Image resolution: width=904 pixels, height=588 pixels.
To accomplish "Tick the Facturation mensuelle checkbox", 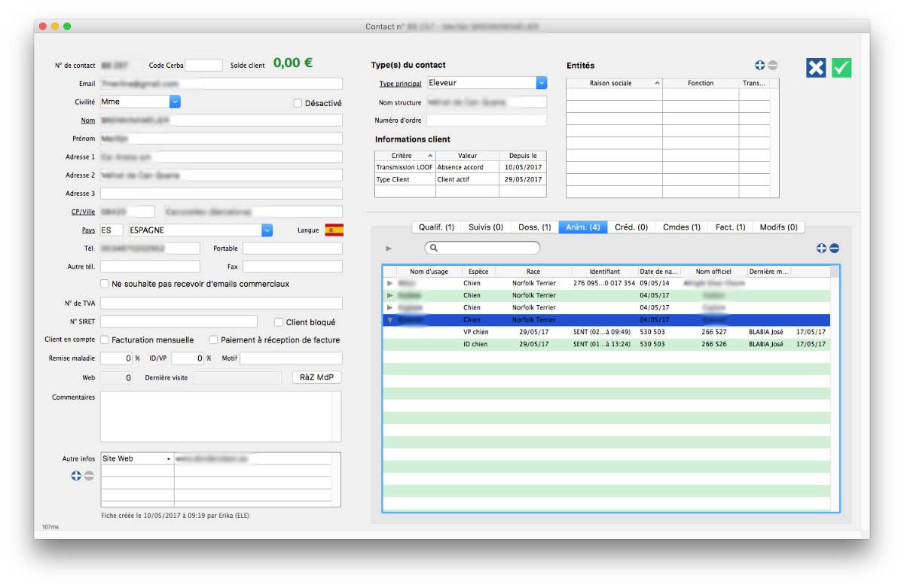I will click(x=105, y=340).
